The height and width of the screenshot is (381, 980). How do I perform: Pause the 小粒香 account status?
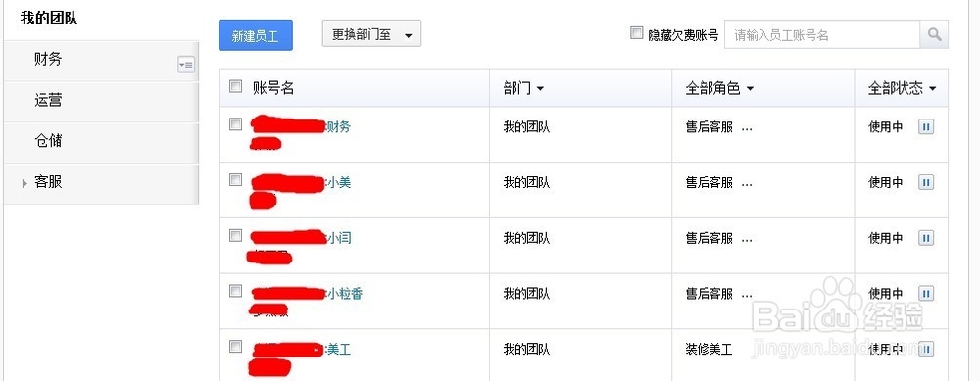coord(926,293)
